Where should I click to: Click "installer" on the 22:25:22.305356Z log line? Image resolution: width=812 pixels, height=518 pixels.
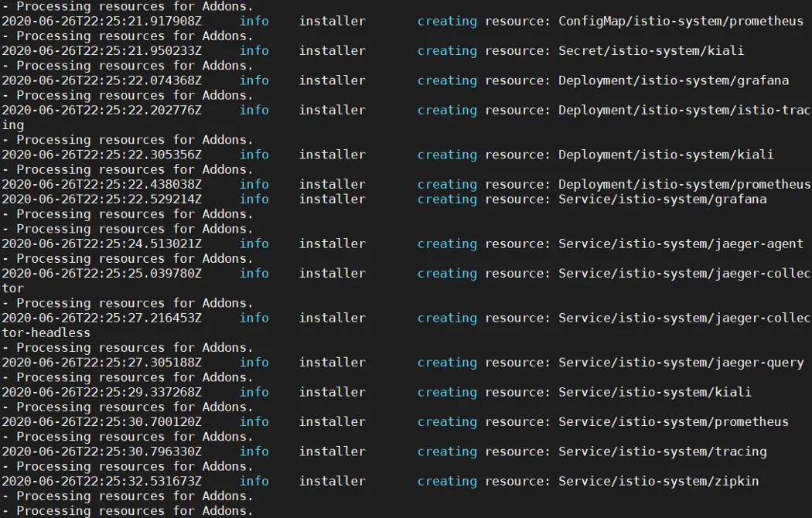coord(332,155)
